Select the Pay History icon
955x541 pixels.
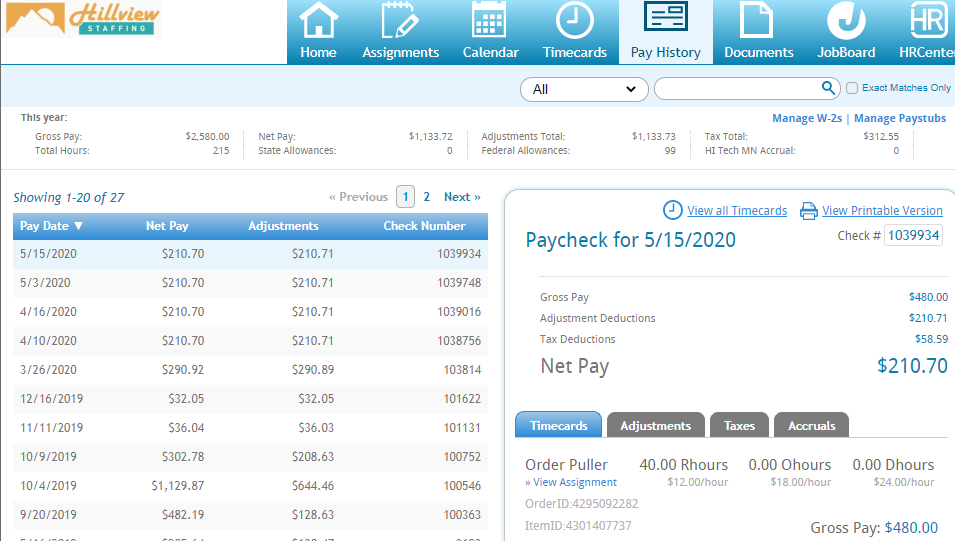click(666, 17)
